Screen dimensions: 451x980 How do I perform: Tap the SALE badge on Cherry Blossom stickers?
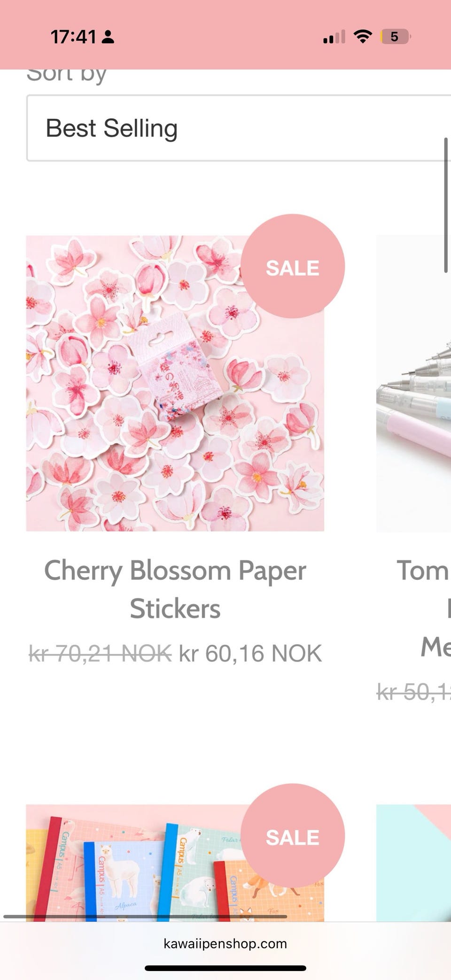click(x=293, y=266)
